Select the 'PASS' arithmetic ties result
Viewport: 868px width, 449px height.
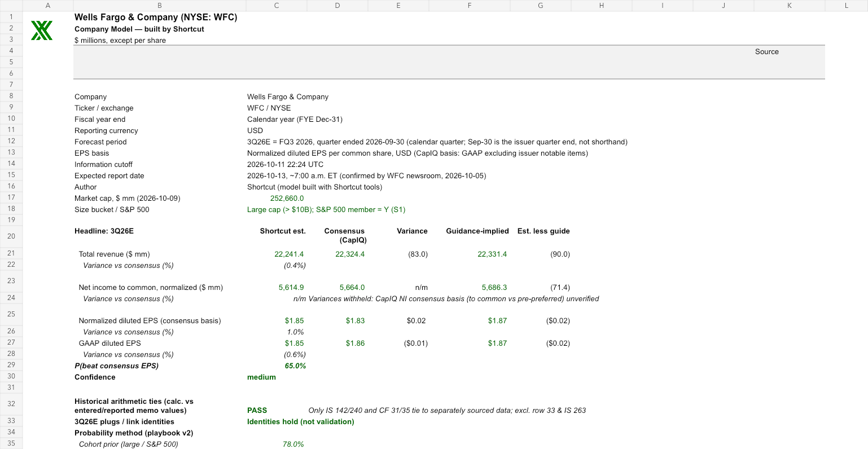pyautogui.click(x=257, y=410)
